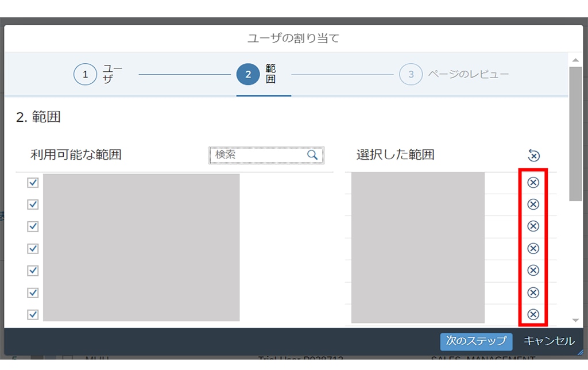Remove the third selected scope item
The width and height of the screenshot is (588, 370).
[x=533, y=226]
